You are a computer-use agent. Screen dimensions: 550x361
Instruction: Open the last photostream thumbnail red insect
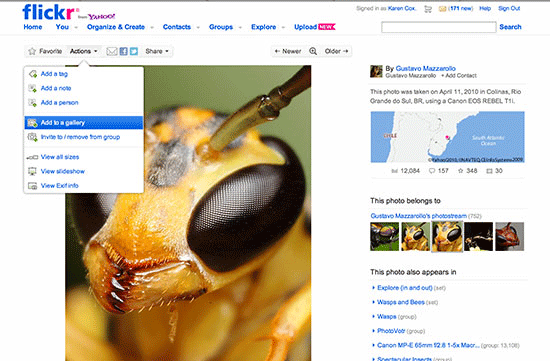(x=509, y=236)
